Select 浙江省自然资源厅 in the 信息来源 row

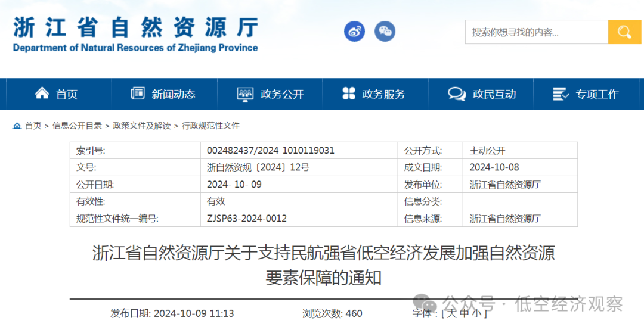coord(505,219)
